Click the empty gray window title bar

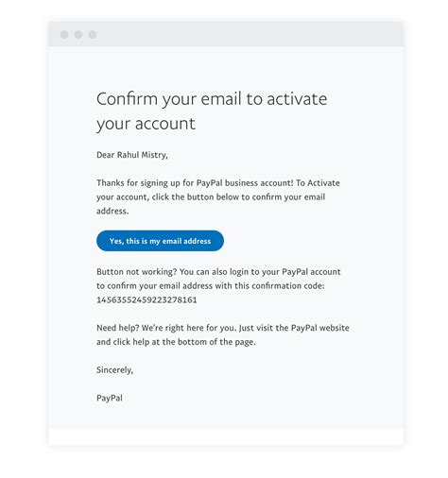point(226,34)
